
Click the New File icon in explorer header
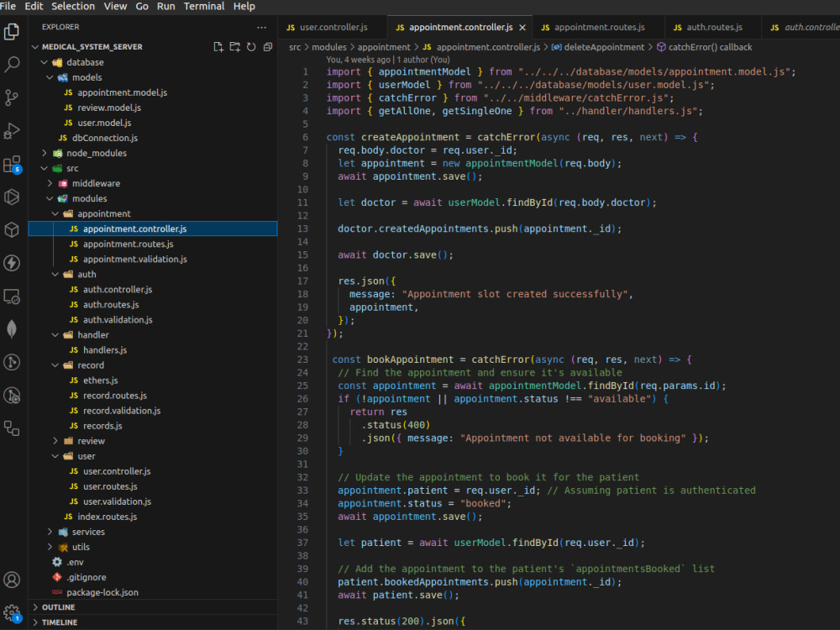pos(218,47)
